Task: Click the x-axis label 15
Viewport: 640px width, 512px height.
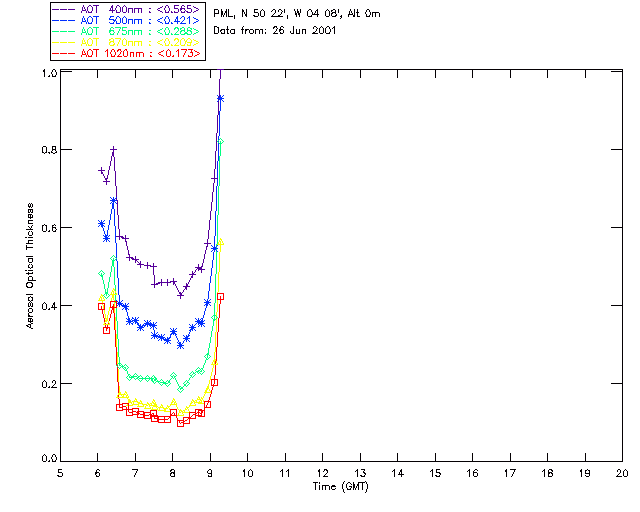Action: pyautogui.click(x=435, y=473)
